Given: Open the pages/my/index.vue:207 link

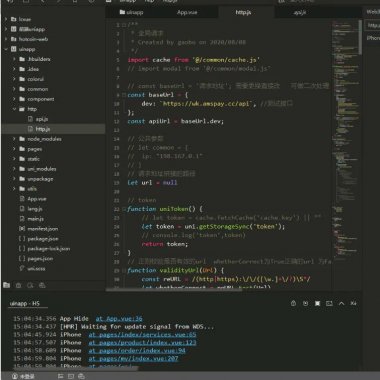Looking at the screenshot, I should [133, 358].
